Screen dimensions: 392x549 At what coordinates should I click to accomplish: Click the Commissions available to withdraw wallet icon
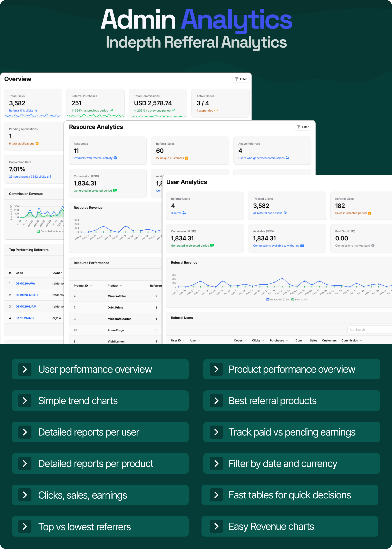pyautogui.click(x=302, y=246)
